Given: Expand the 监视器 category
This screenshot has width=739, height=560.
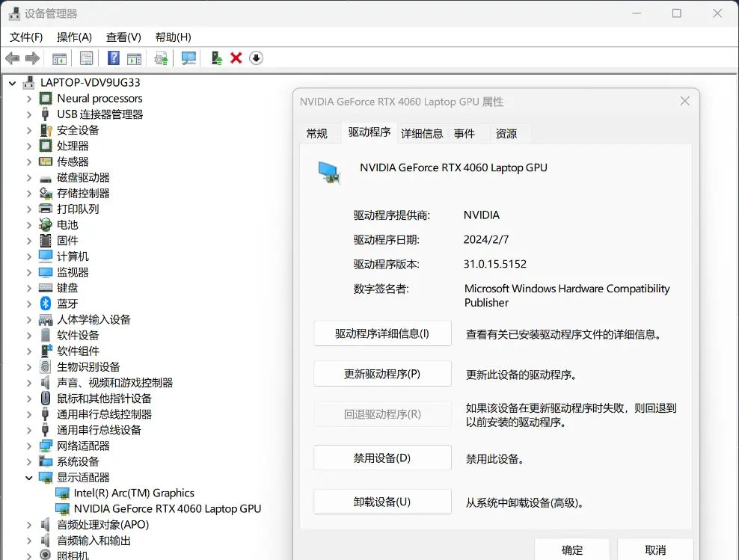Looking at the screenshot, I should (29, 272).
